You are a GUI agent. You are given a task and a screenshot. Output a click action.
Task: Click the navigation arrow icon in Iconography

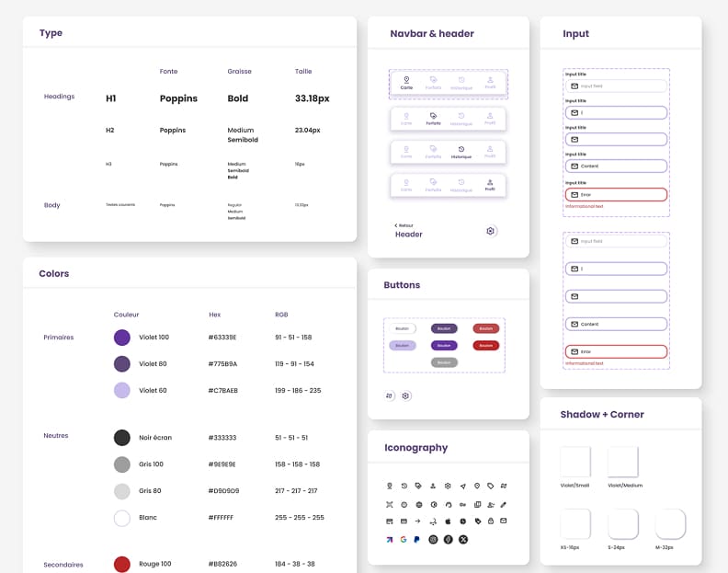[x=463, y=487]
